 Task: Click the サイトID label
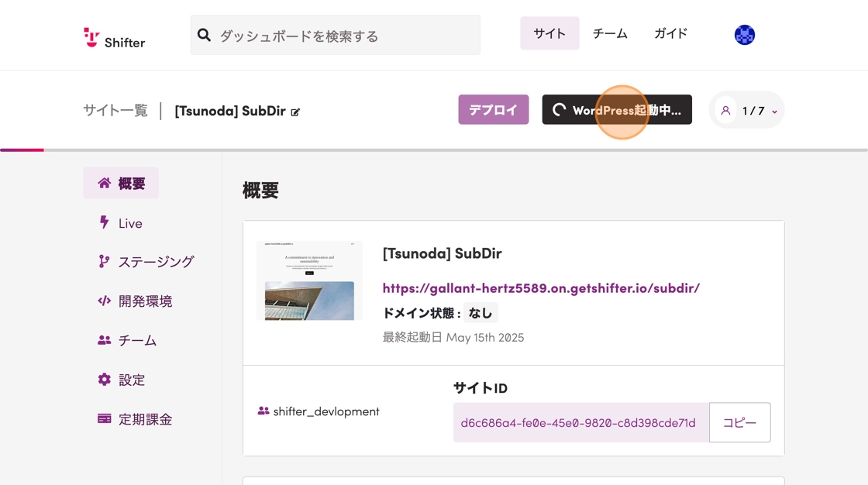click(480, 387)
